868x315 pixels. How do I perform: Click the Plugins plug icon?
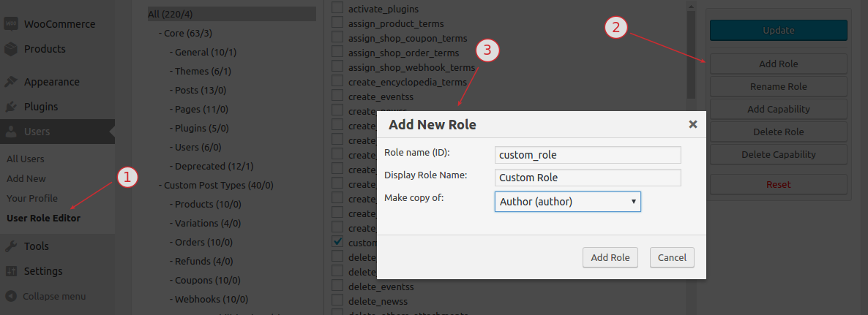pos(11,107)
